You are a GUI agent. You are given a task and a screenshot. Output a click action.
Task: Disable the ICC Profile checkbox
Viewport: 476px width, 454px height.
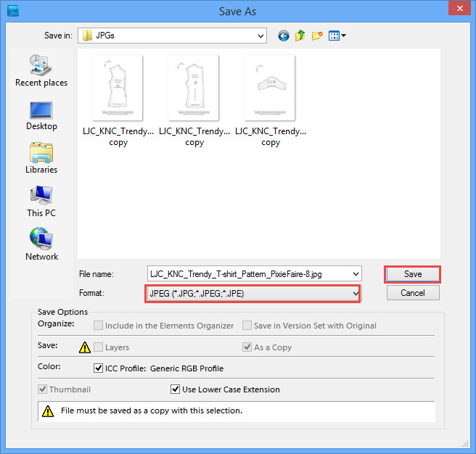99,368
